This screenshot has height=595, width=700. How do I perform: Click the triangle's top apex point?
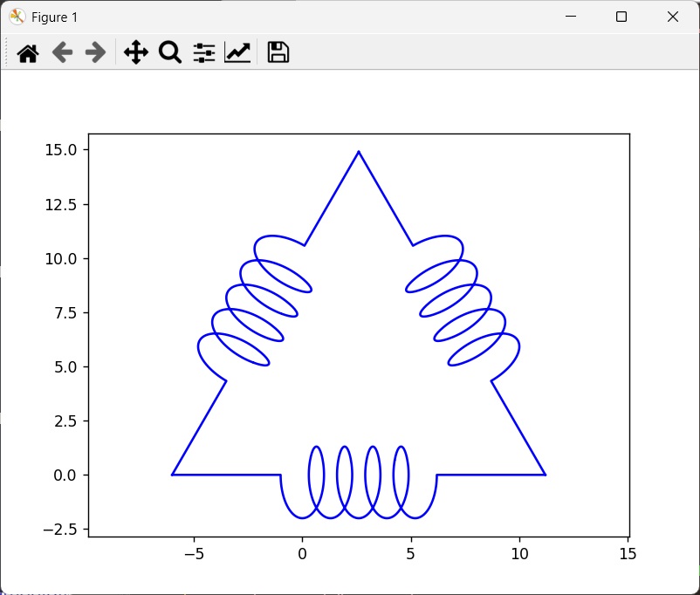pyautogui.click(x=359, y=152)
